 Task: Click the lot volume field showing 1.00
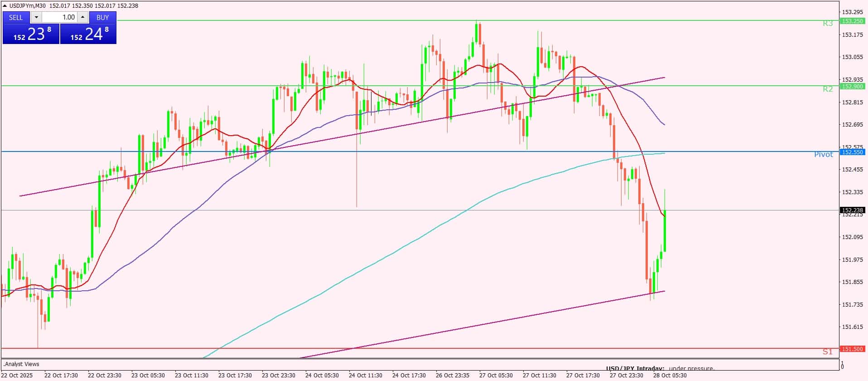[x=60, y=17]
